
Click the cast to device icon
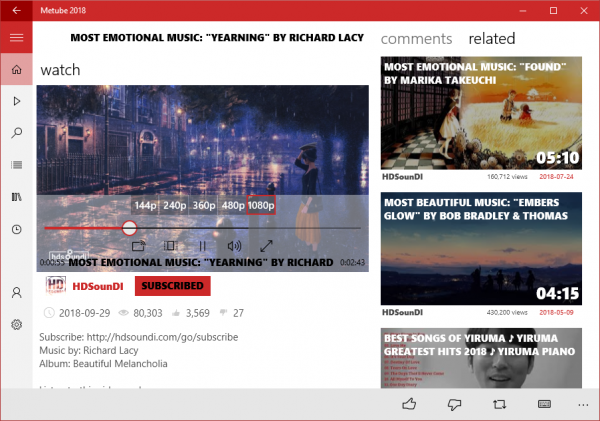point(139,246)
